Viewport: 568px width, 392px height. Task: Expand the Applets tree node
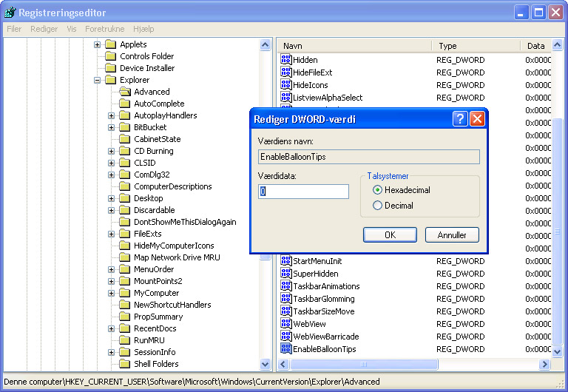pos(97,44)
